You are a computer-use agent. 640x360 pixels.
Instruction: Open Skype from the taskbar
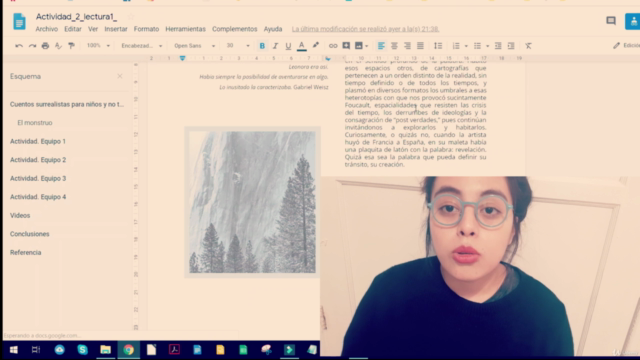coord(82,350)
